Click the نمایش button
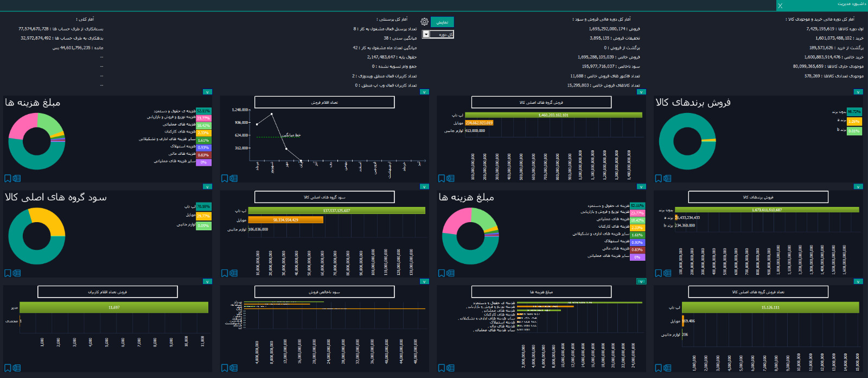The height and width of the screenshot is (378, 868). (442, 22)
